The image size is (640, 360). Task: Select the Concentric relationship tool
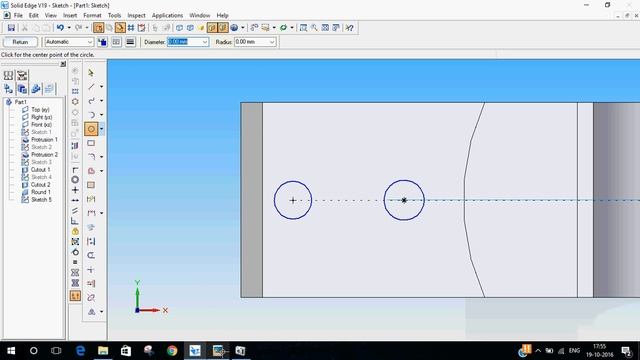point(75,180)
